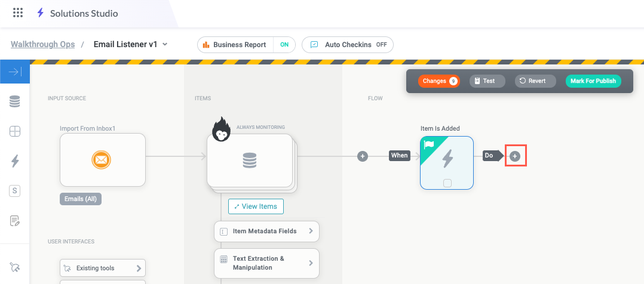Click Mark For Publish button
The image size is (644, 284).
click(593, 81)
